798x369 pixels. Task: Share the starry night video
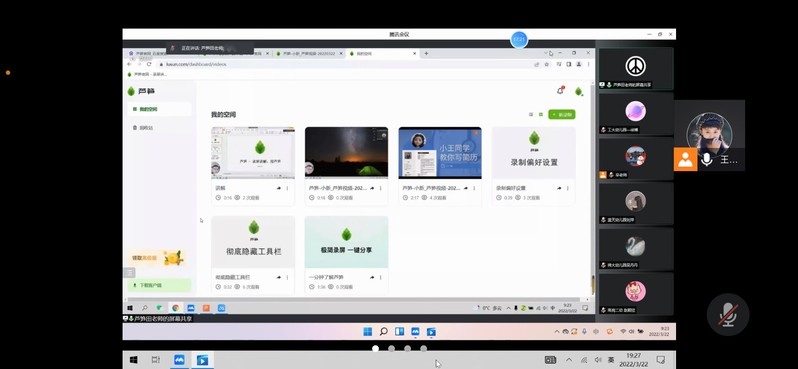pos(372,188)
